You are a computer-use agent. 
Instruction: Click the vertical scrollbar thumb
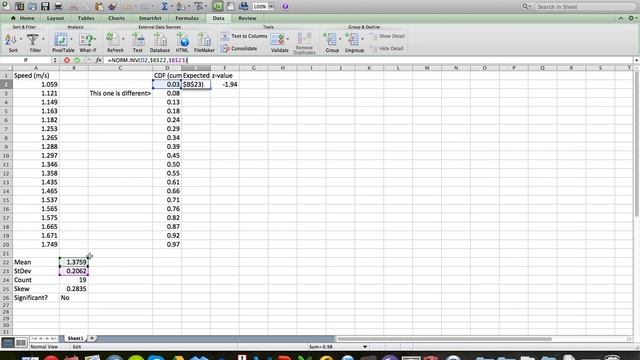[636, 144]
